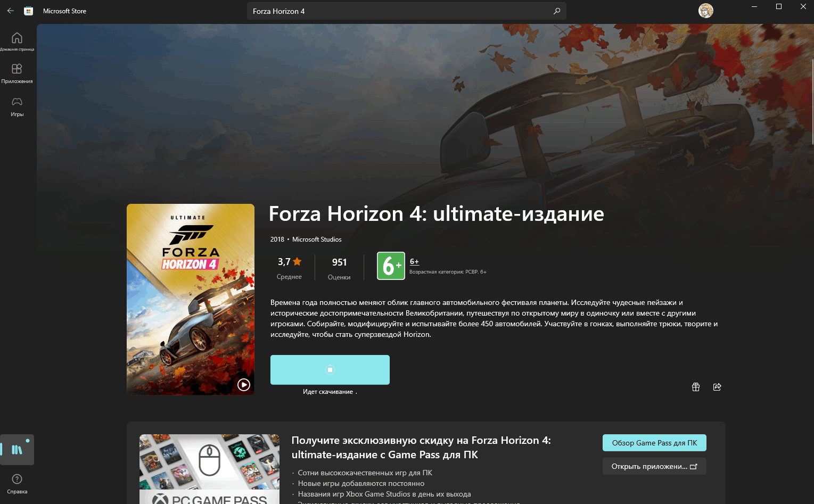Screen dimensions: 814x504
Task: Click the 2018 release year text
Action: pyautogui.click(x=277, y=239)
